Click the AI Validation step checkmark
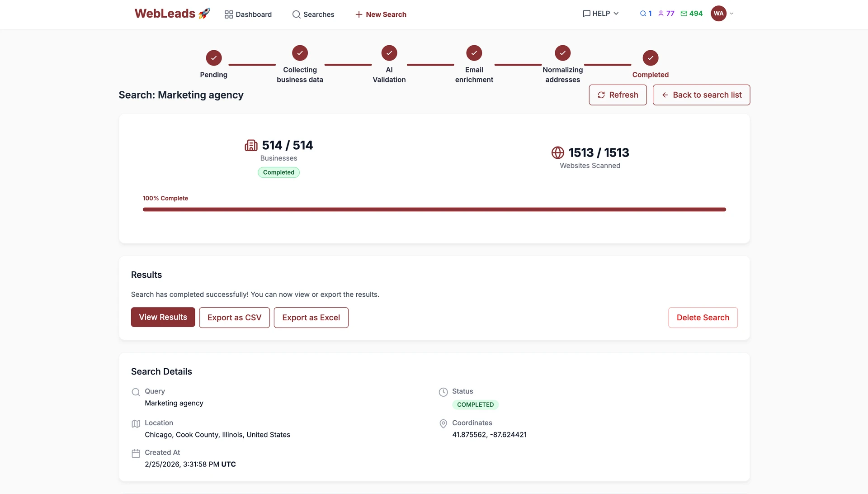 tap(389, 53)
